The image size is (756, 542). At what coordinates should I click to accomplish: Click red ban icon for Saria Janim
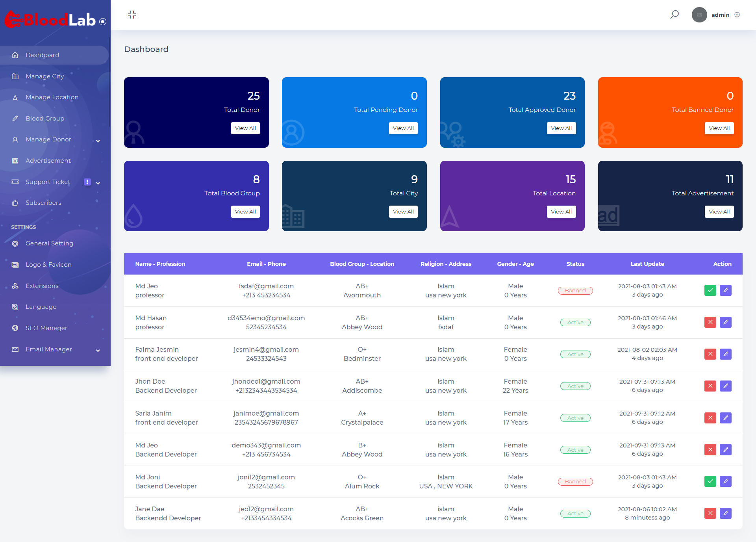[x=710, y=418]
